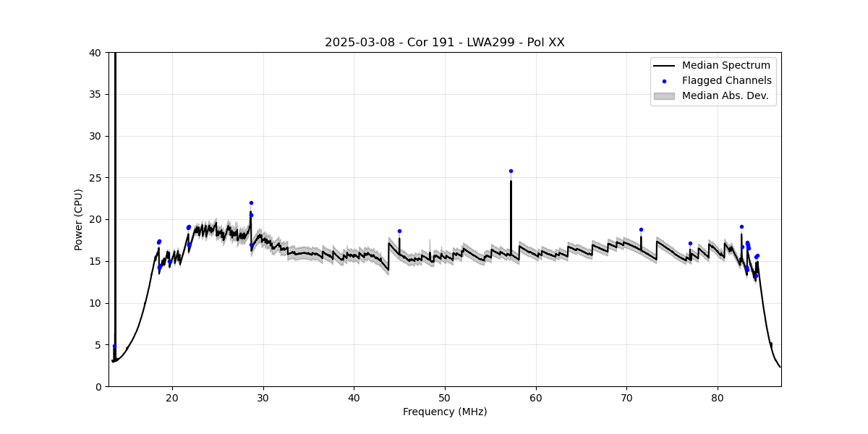Click the blue Flagged Channels legend dot

pyautogui.click(x=664, y=81)
